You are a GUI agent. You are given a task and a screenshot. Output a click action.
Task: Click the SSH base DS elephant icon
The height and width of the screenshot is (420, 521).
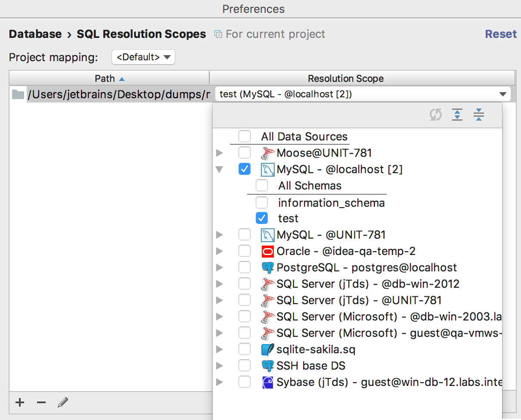tap(268, 366)
